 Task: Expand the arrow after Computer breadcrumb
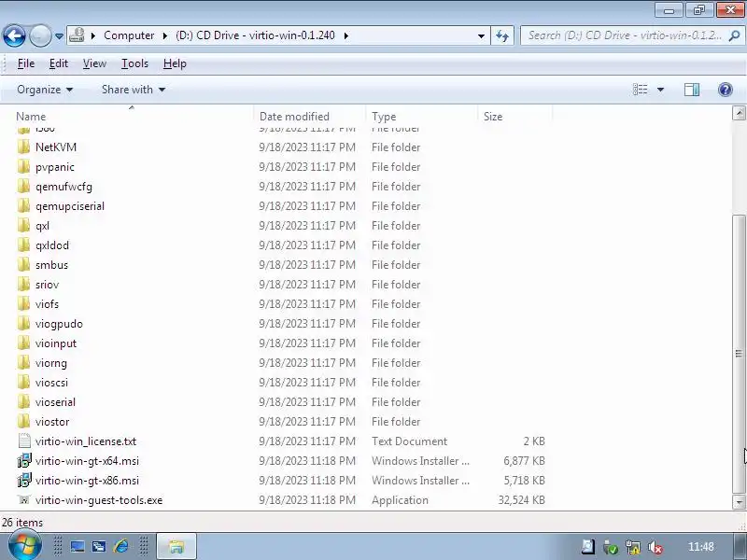tap(165, 35)
